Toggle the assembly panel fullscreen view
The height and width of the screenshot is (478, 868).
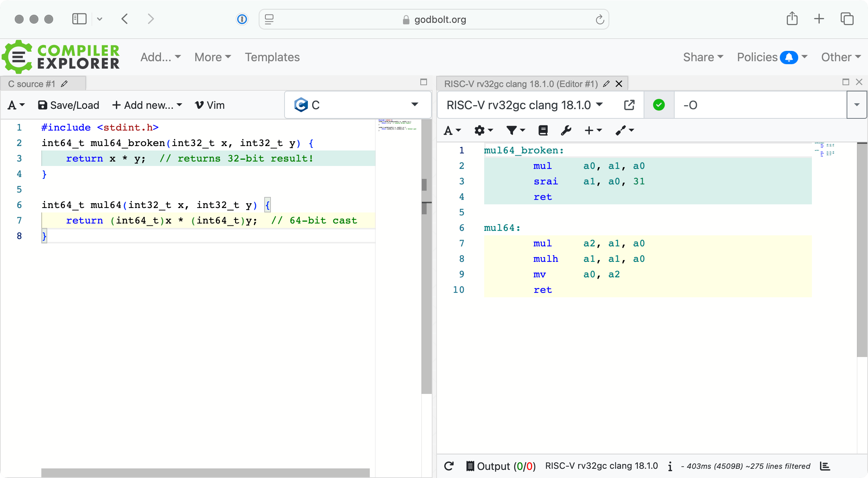[845, 82]
